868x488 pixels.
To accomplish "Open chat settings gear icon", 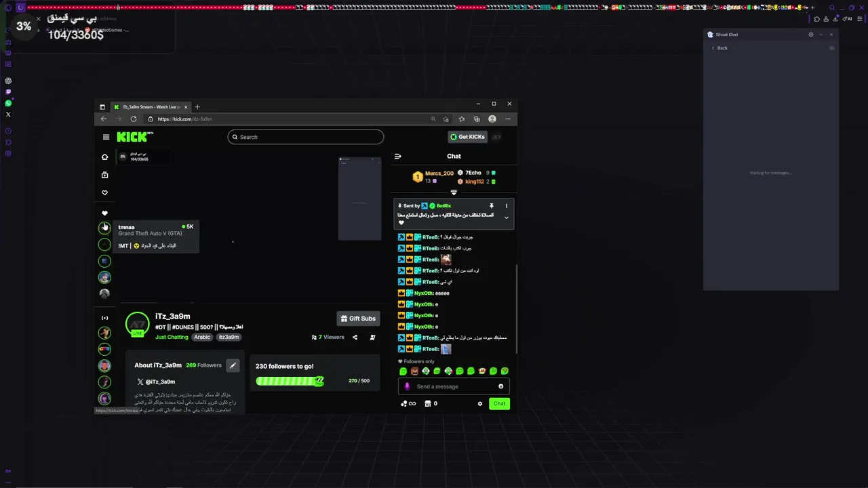I will (480, 403).
